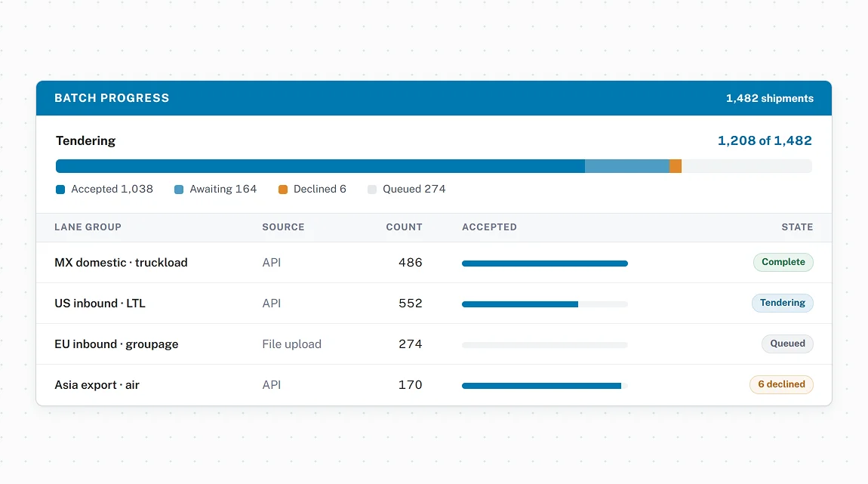Image resolution: width=868 pixels, height=484 pixels.
Task: Click the File upload source cell
Action: [x=292, y=344]
